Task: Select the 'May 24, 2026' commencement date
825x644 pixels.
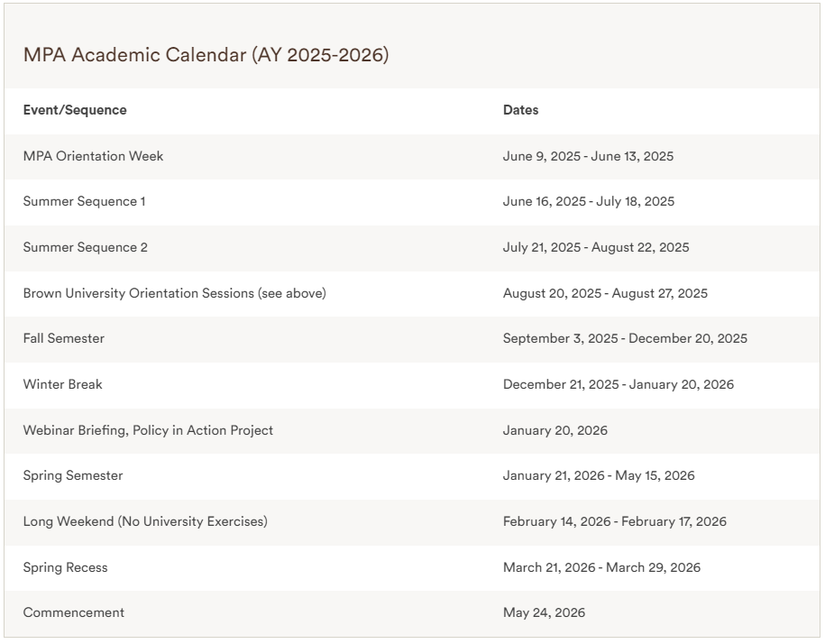Action: tap(544, 612)
